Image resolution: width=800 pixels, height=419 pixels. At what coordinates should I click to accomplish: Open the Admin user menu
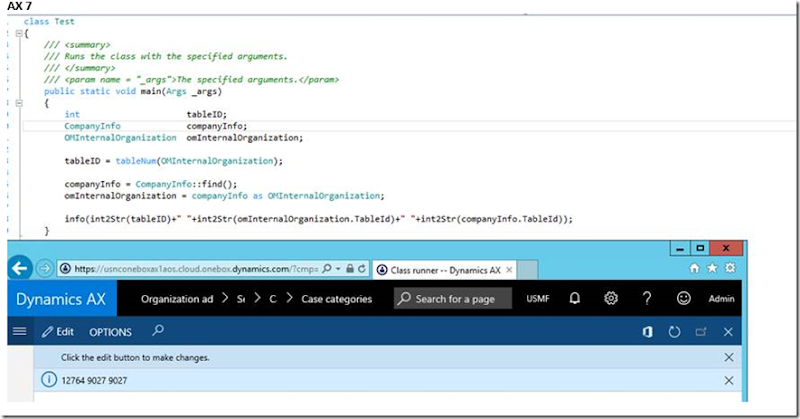pos(721,299)
